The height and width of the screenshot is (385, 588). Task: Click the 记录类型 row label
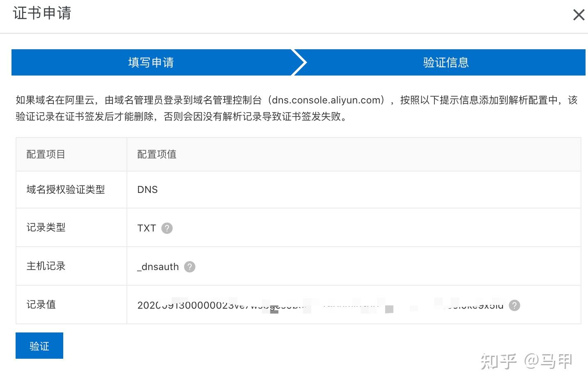click(46, 227)
